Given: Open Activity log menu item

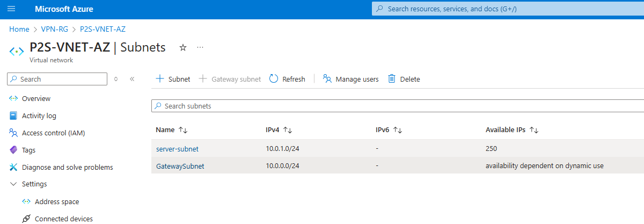Looking at the screenshot, I should 39,115.
